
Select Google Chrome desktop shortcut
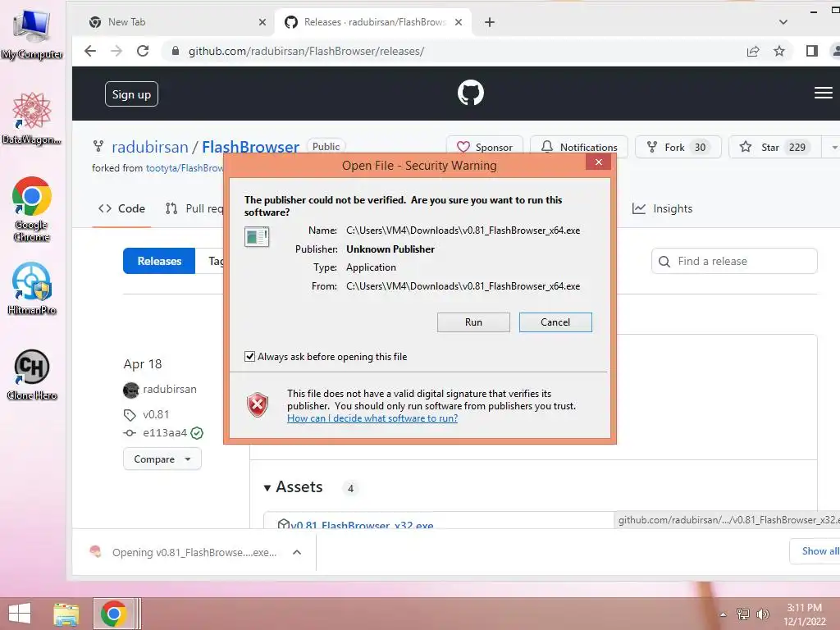click(x=32, y=209)
